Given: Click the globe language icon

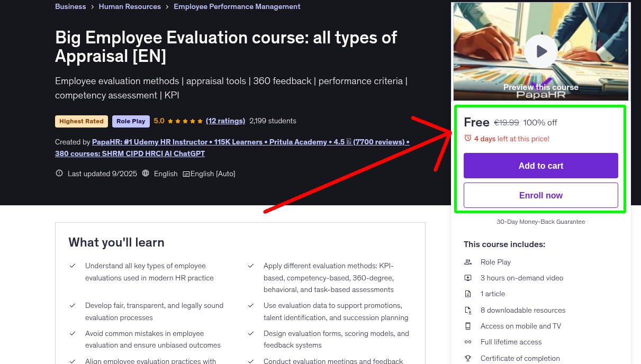Looking at the screenshot, I should 146,174.
